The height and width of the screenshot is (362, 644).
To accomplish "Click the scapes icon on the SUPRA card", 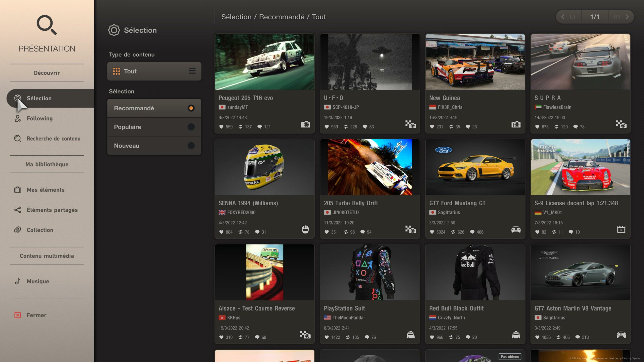I will [x=621, y=124].
